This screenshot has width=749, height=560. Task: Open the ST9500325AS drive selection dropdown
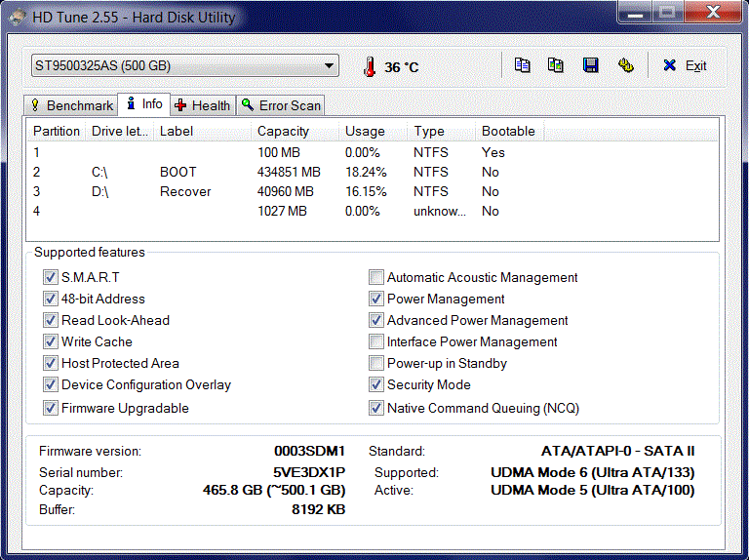185,65
